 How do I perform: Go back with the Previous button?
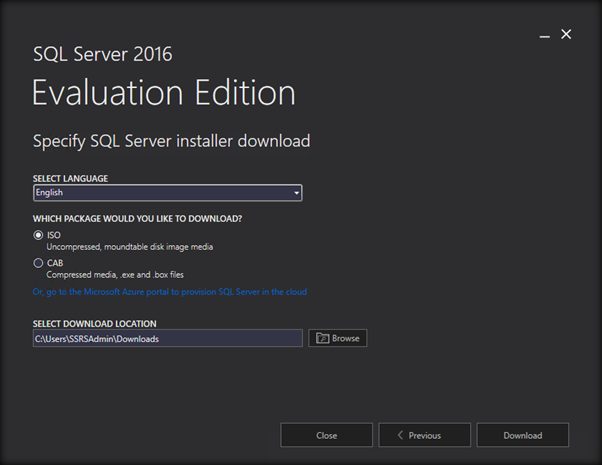pyautogui.click(x=424, y=435)
